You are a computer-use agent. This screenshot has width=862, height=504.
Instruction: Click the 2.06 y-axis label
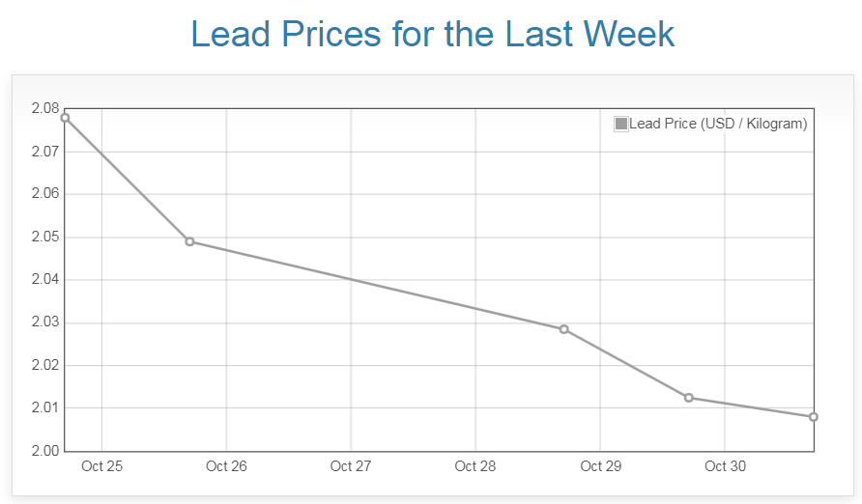coord(45,194)
